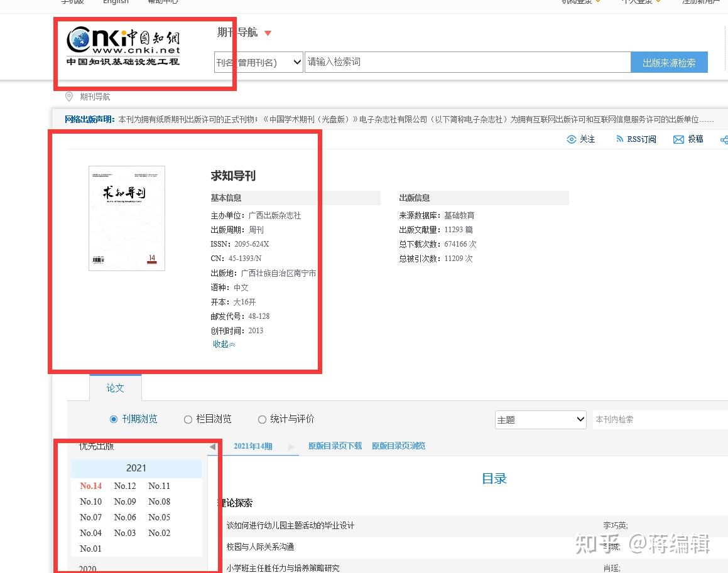This screenshot has height=573, width=728.
Task: Open the 求知导刊 journal cover thumbnail
Action: pyautogui.click(x=127, y=218)
